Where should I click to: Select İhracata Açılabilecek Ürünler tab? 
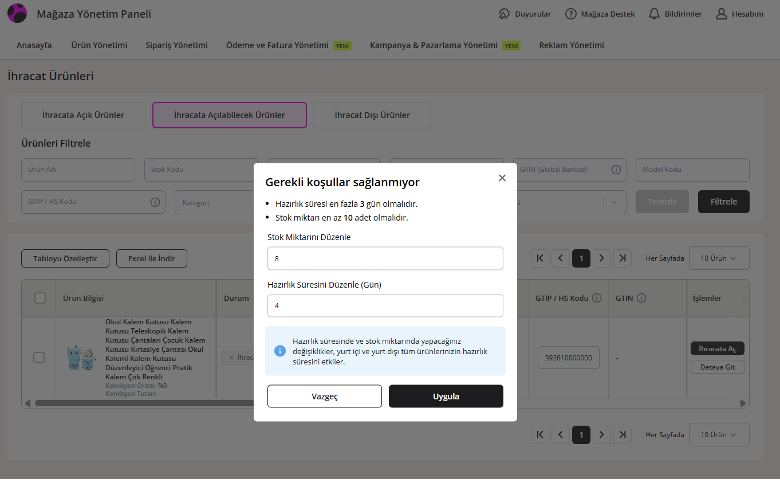pyautogui.click(x=229, y=115)
